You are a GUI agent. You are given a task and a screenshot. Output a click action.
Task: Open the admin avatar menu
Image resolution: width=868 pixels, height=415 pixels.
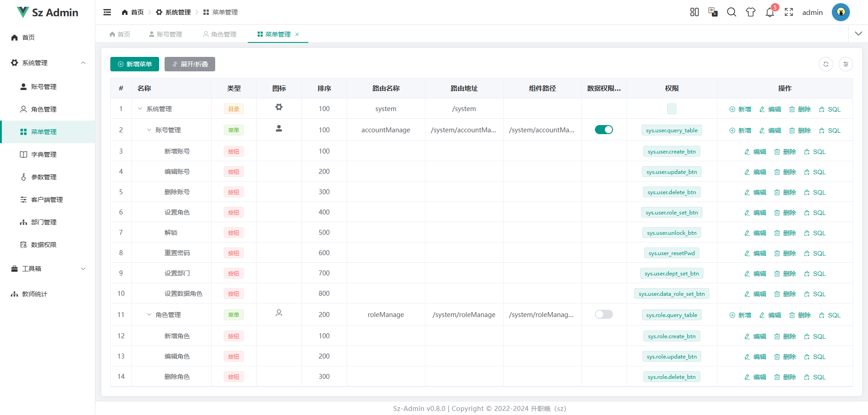(841, 12)
